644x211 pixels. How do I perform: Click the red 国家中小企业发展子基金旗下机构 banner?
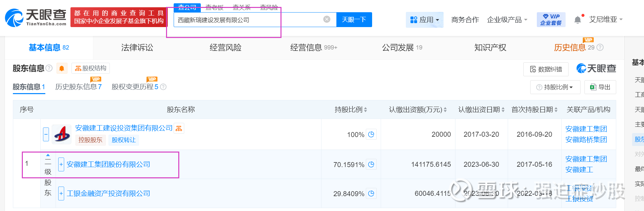click(x=119, y=17)
